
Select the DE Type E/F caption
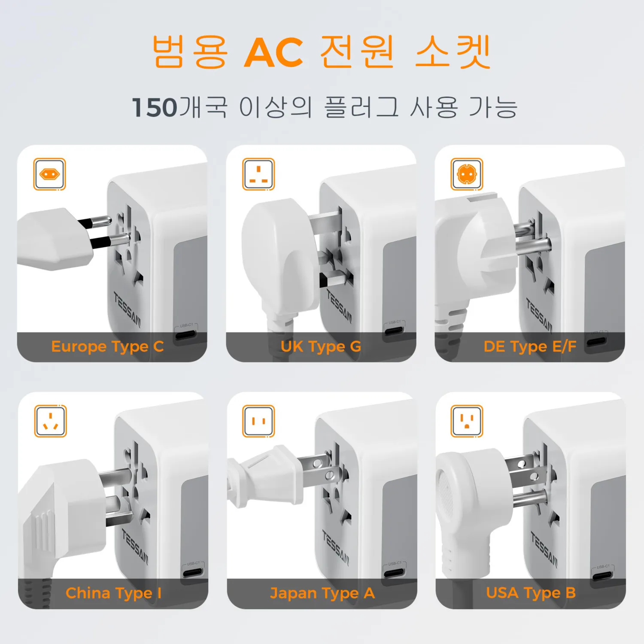coord(530,346)
